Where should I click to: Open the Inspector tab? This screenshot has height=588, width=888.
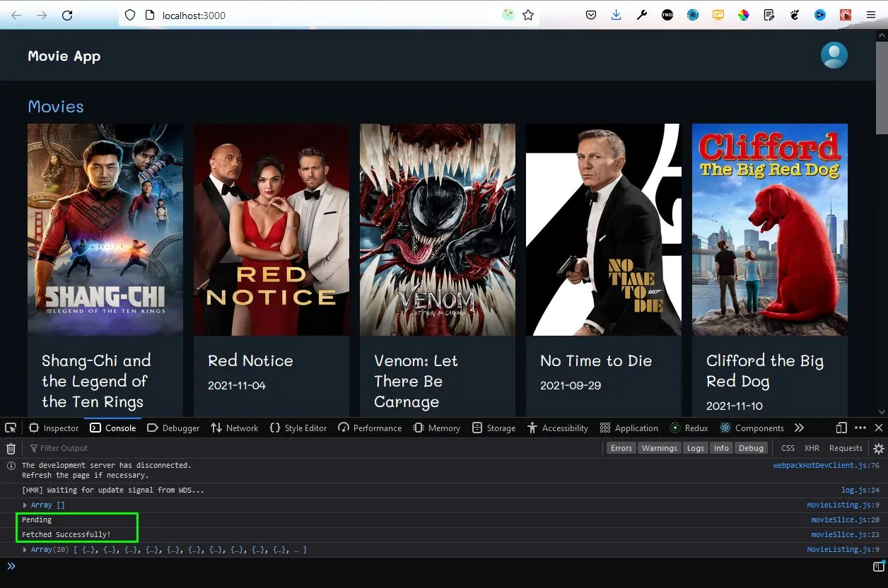54,428
